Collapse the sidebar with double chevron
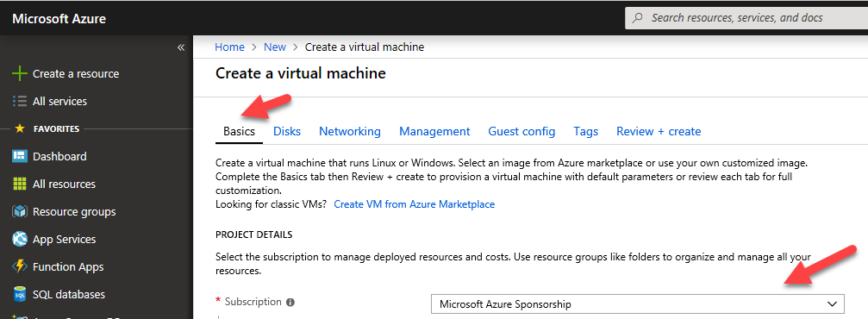 pos(180,47)
